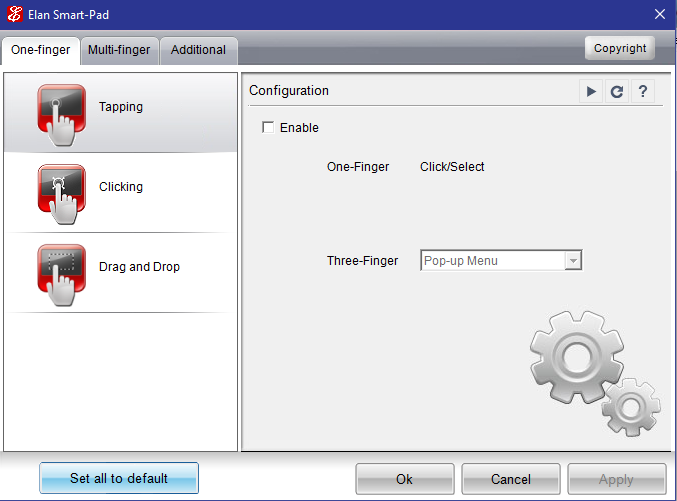The height and width of the screenshot is (501, 677).
Task: Select the Clicking hand icon
Action: (62, 194)
